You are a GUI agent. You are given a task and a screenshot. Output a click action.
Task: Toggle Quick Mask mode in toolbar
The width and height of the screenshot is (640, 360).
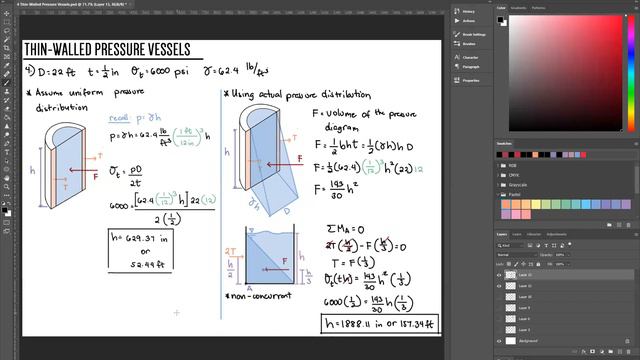coord(7,223)
